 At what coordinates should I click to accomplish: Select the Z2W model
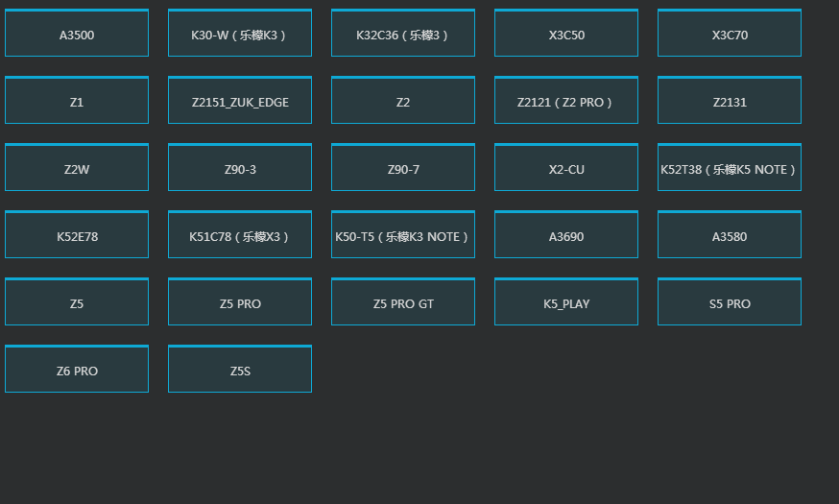coord(77,167)
